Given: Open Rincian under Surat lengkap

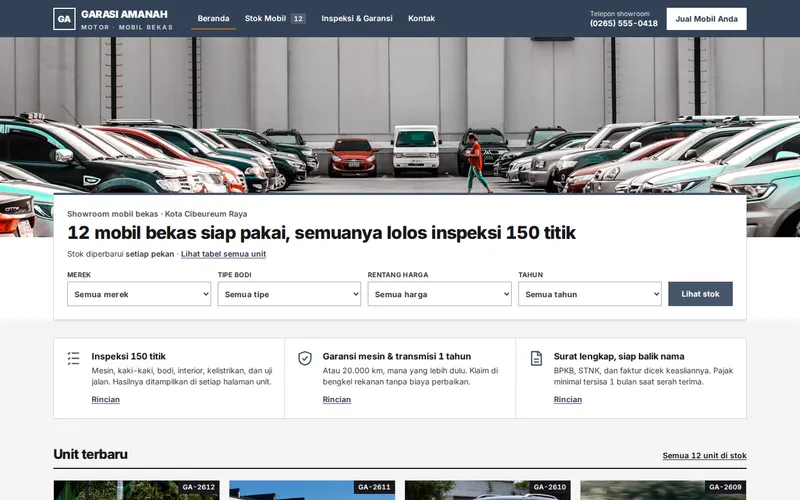Looking at the screenshot, I should pos(568,399).
